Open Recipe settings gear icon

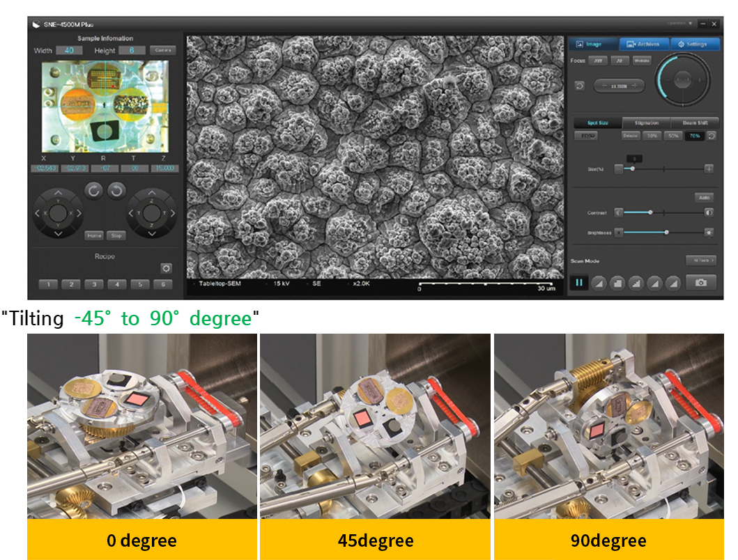point(166,268)
